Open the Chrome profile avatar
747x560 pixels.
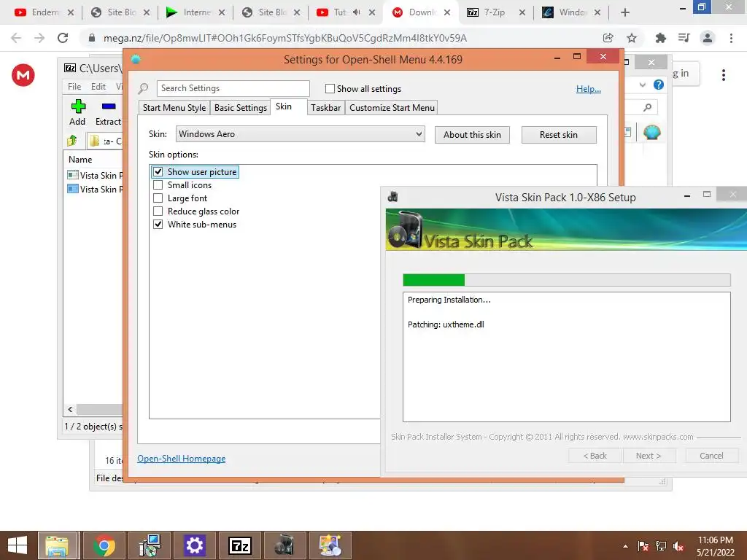click(x=708, y=38)
